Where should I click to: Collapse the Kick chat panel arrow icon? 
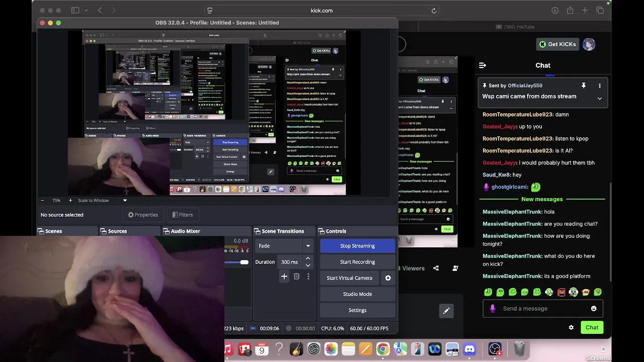482,65
